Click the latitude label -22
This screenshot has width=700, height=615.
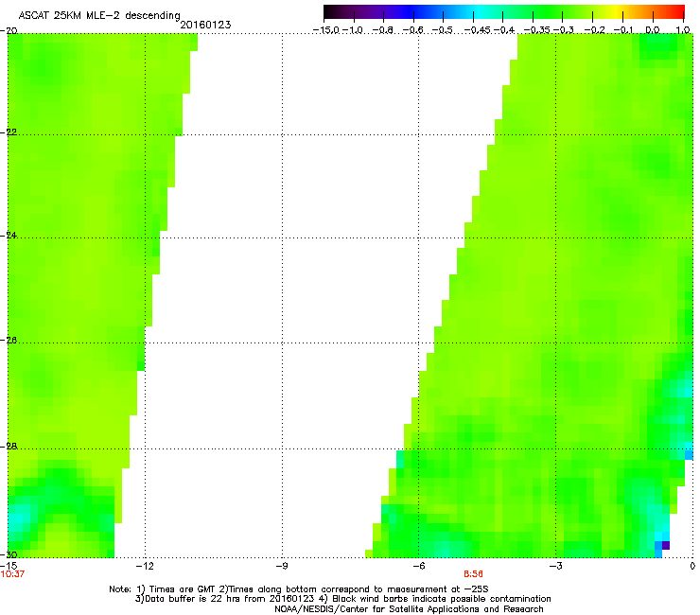click(x=9, y=132)
